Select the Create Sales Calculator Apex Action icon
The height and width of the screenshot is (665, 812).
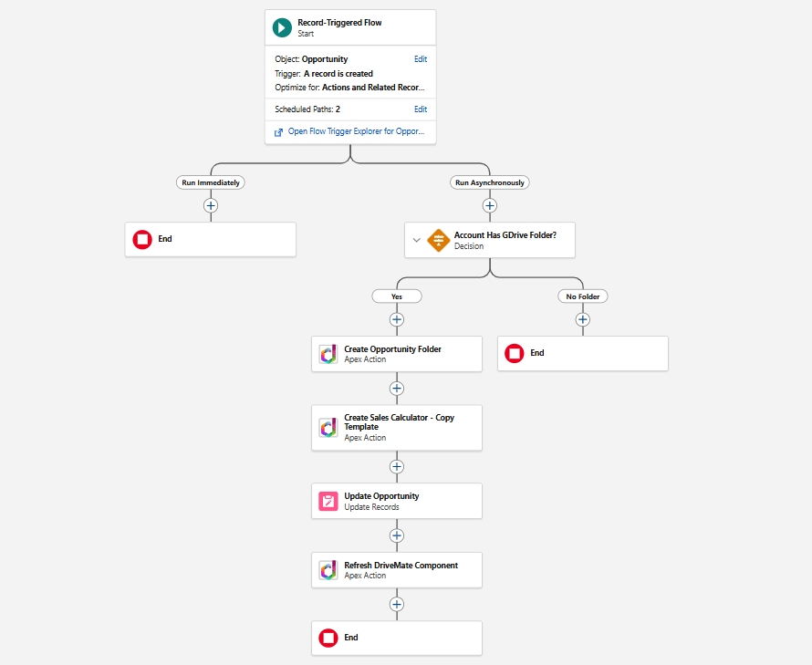pyautogui.click(x=328, y=427)
